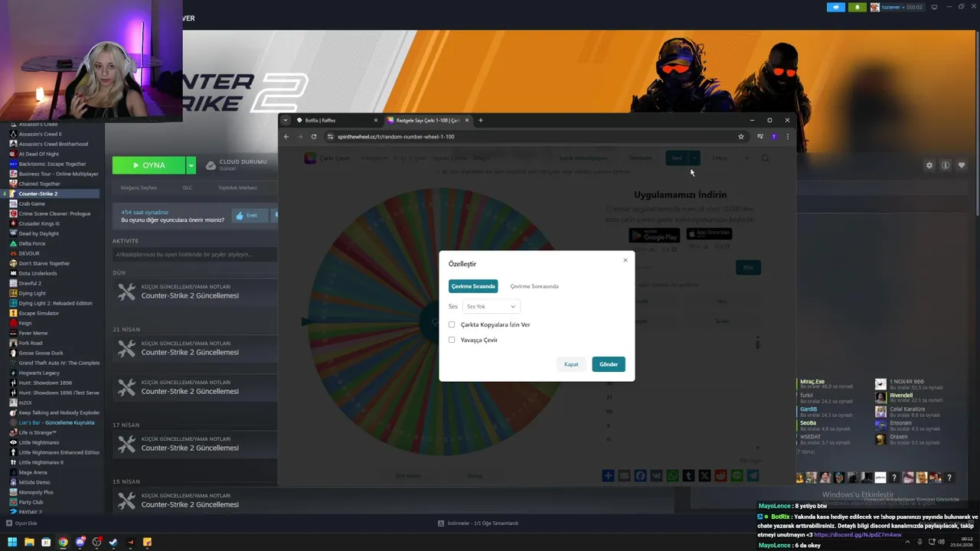Switch to the Çevirme Sonrasında tab
This screenshot has height=551, width=980.
click(534, 286)
